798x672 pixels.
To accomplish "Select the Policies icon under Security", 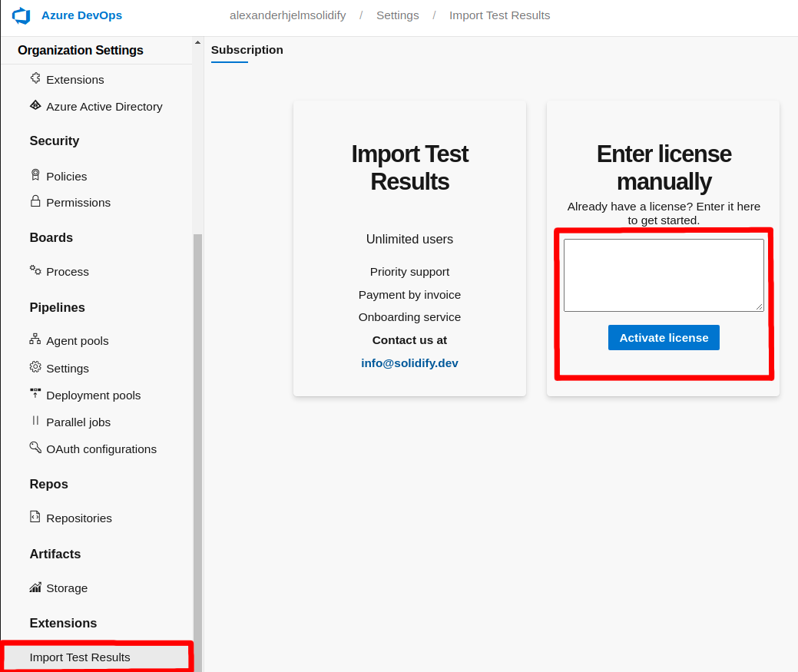I will tap(35, 175).
